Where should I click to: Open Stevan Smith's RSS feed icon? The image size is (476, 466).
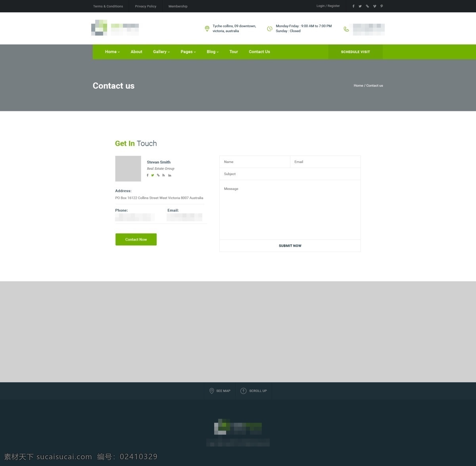[x=163, y=175]
